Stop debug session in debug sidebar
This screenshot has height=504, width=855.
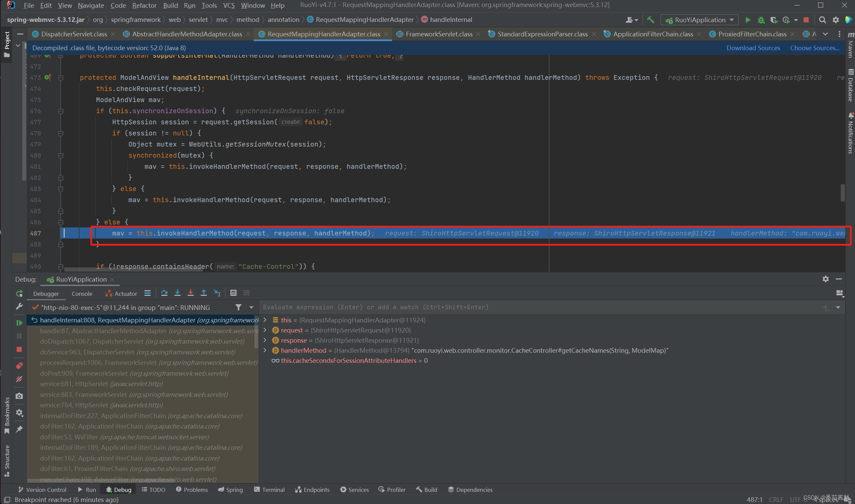(x=19, y=349)
